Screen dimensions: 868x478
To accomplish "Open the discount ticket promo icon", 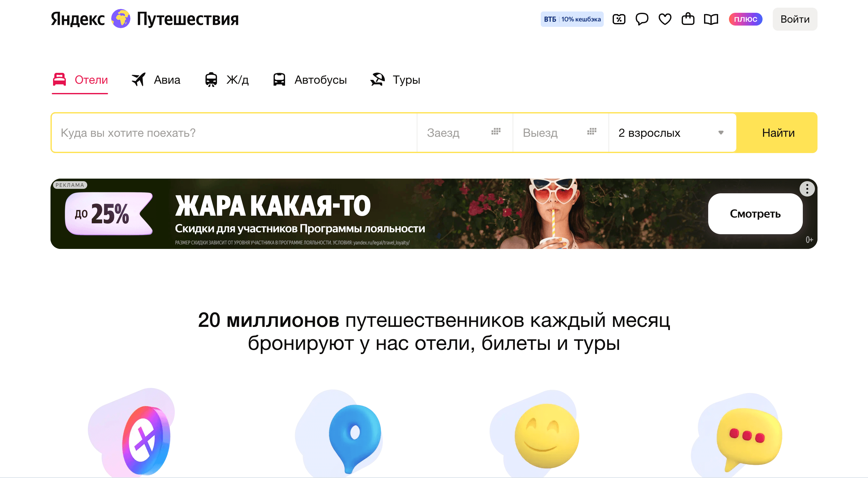I will pyautogui.click(x=619, y=19).
